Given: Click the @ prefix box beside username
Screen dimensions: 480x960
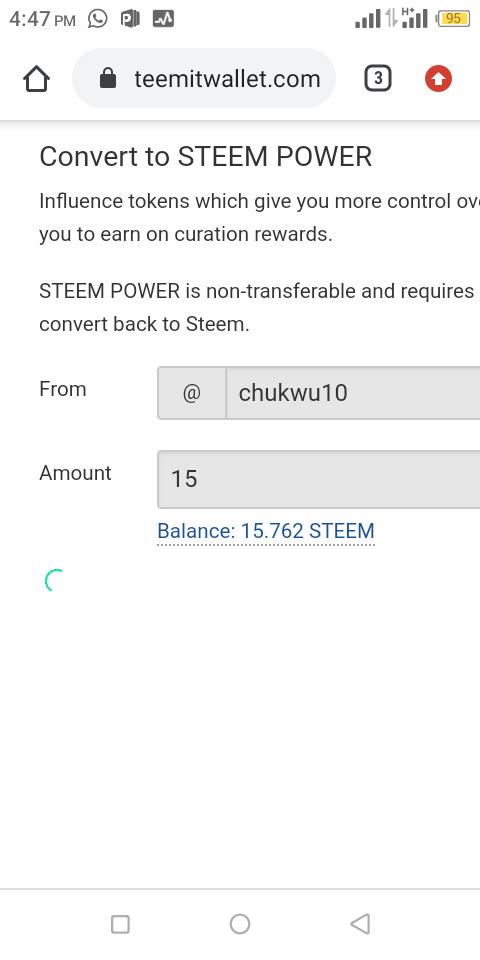Looking at the screenshot, I should tap(192, 393).
